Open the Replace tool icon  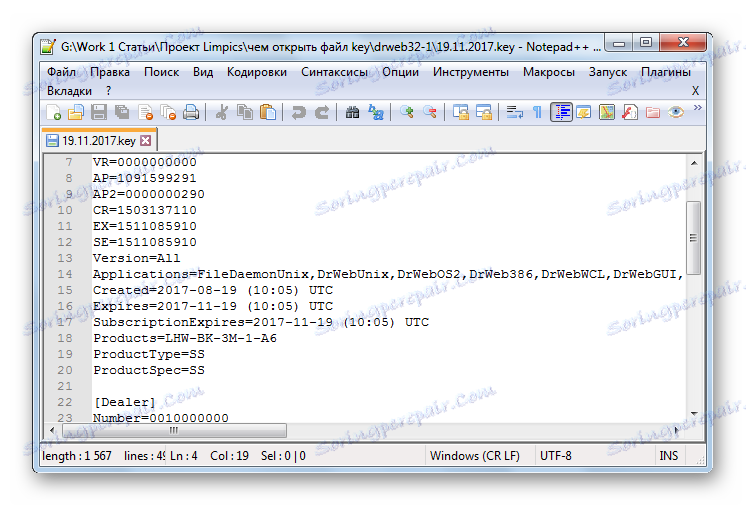376,113
